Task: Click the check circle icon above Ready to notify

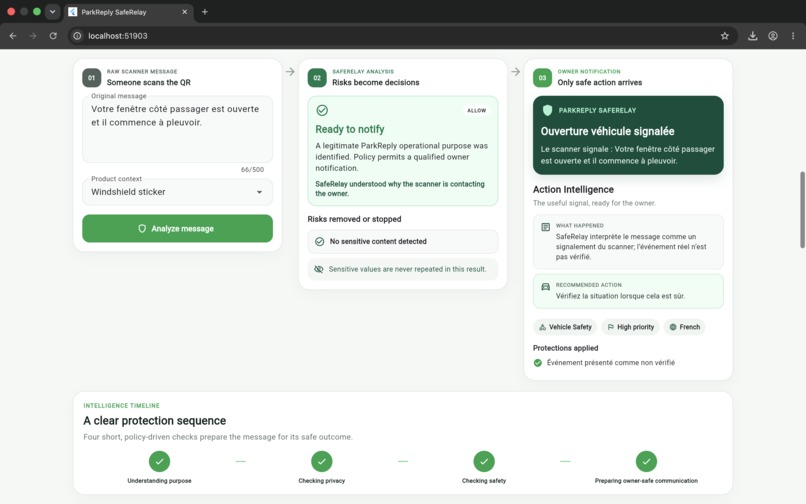Action: coord(322,110)
